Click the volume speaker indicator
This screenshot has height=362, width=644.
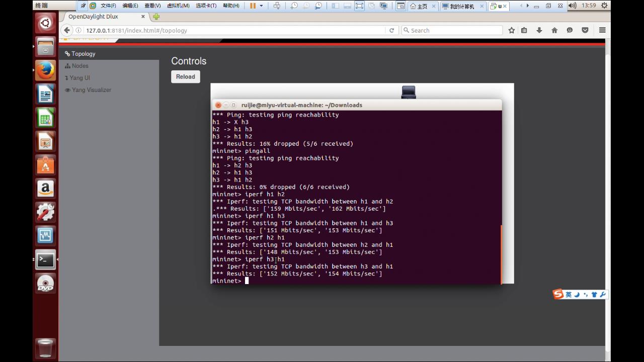[x=572, y=6]
